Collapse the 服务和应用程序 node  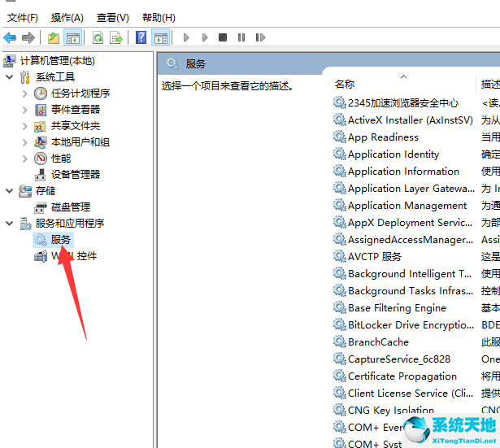pos(10,224)
